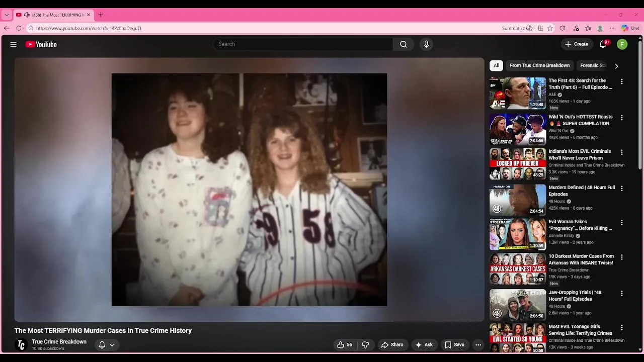The height and width of the screenshot is (362, 644).
Task: Open the tab actions chevron menu
Action: tap(7, 15)
